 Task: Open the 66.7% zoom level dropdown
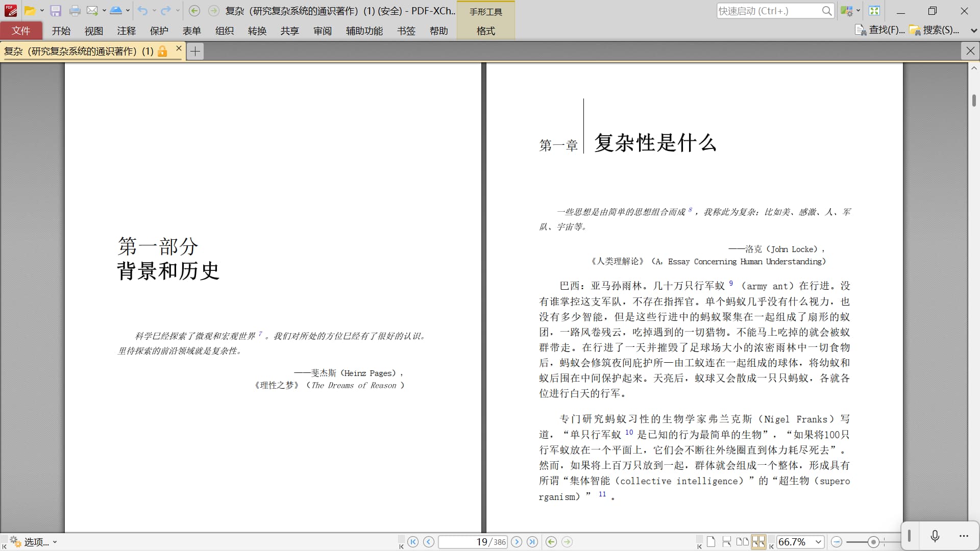(819, 542)
